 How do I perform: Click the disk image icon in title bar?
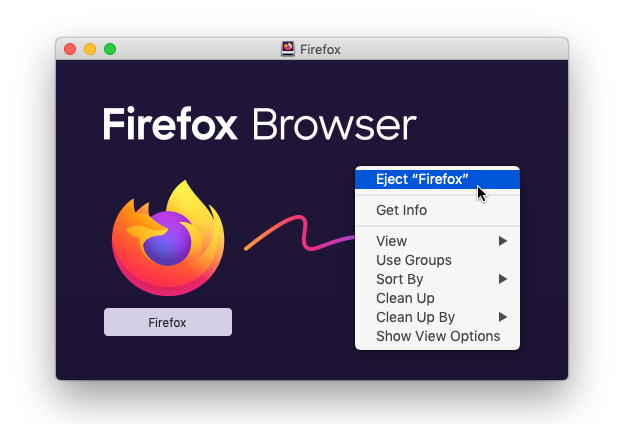pyautogui.click(x=288, y=49)
